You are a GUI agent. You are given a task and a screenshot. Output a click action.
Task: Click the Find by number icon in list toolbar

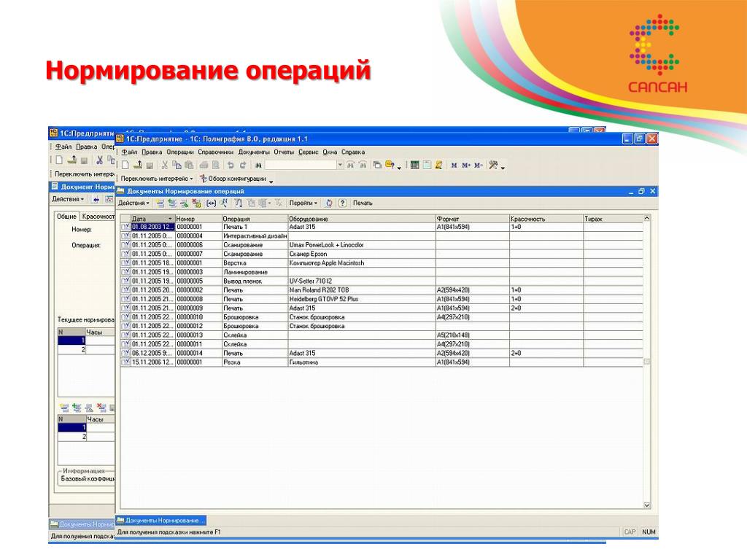coord(223,203)
